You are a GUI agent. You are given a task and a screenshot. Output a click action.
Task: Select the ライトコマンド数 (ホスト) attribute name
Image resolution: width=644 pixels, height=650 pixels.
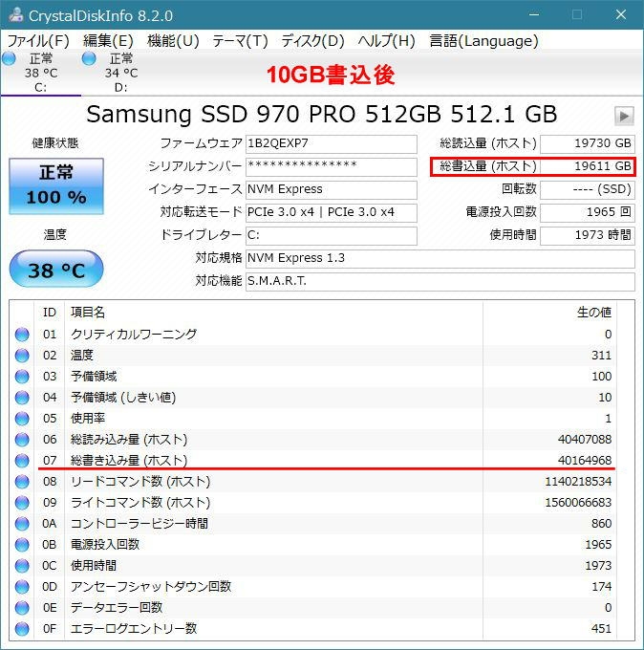(140, 503)
